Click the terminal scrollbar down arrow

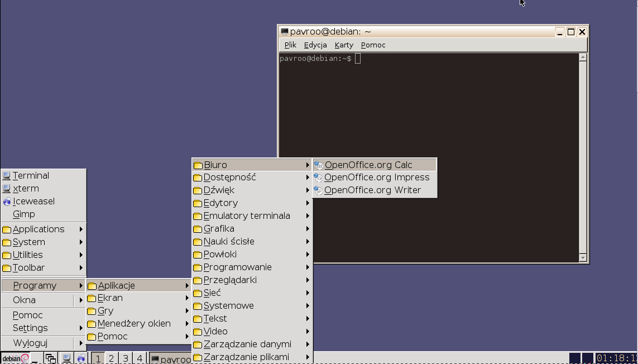pos(583,258)
